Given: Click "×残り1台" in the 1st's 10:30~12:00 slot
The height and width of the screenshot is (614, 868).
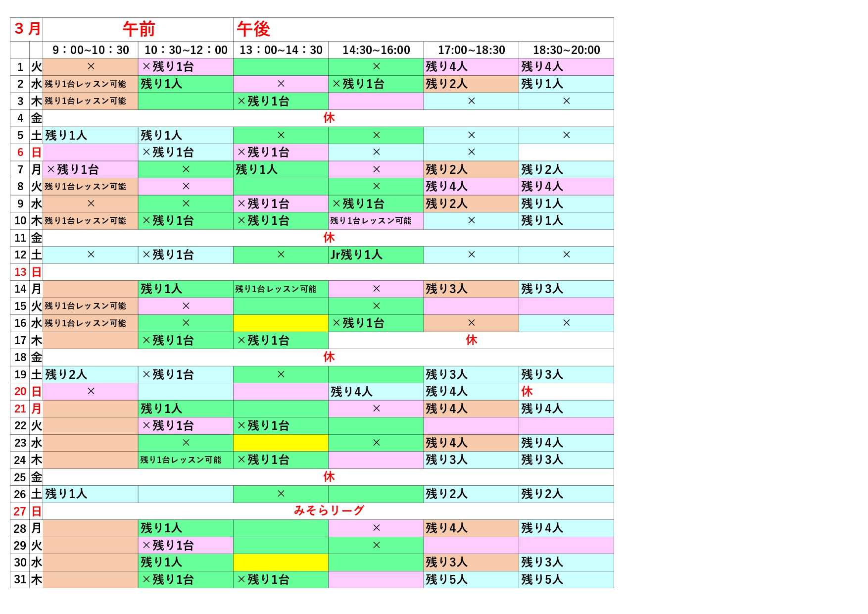Looking at the screenshot, I should [x=168, y=67].
